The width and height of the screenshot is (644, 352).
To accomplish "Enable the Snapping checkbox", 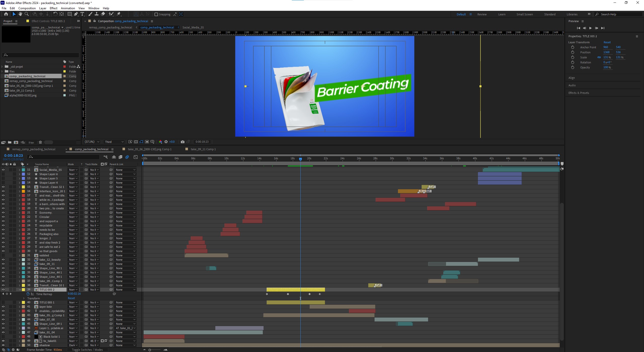I will coord(156,14).
